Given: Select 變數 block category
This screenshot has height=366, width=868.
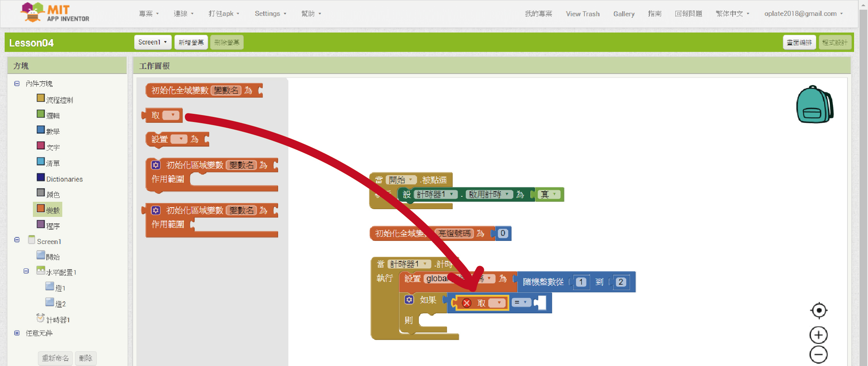Looking at the screenshot, I should click(48, 210).
